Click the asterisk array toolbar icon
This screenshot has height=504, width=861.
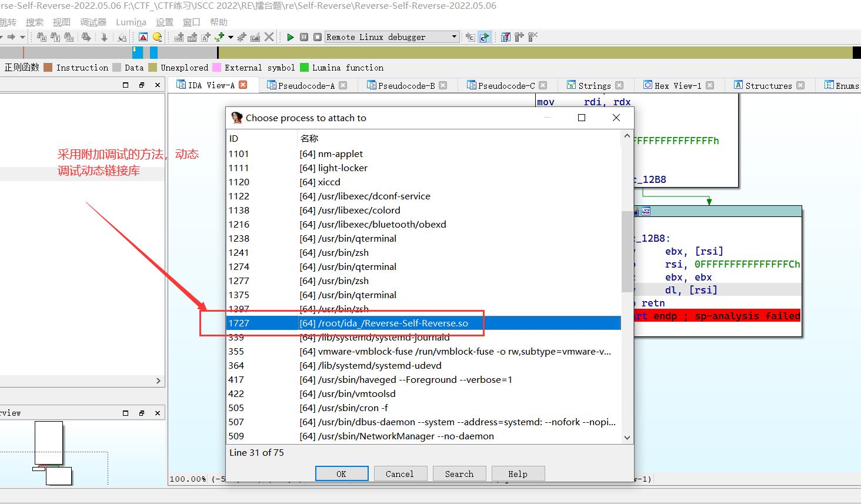tap(242, 37)
